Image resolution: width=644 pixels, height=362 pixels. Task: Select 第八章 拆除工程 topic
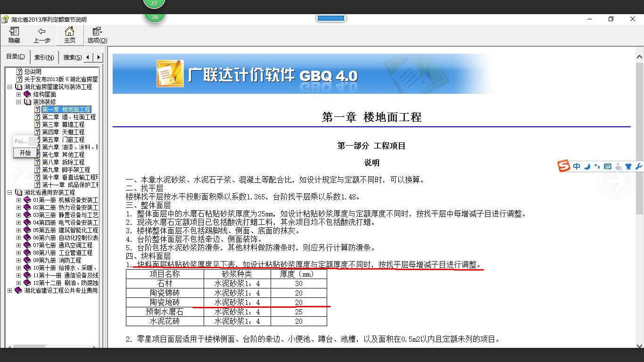(x=63, y=162)
